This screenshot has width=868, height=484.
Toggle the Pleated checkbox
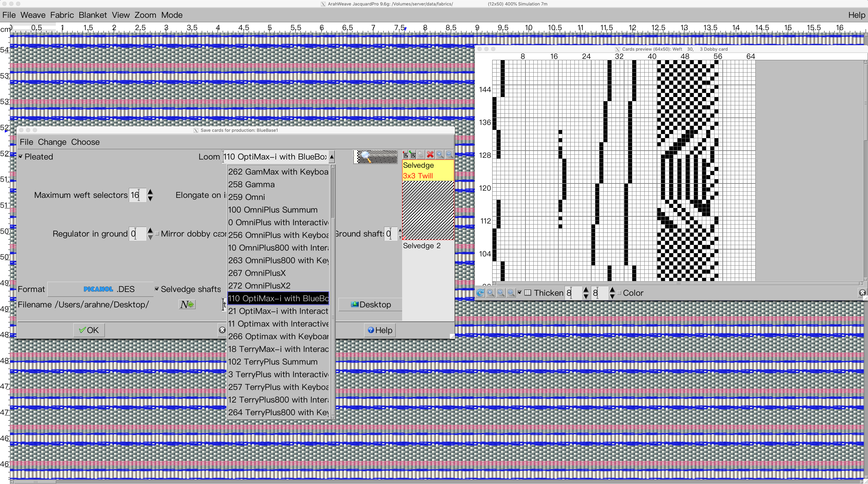[21, 156]
